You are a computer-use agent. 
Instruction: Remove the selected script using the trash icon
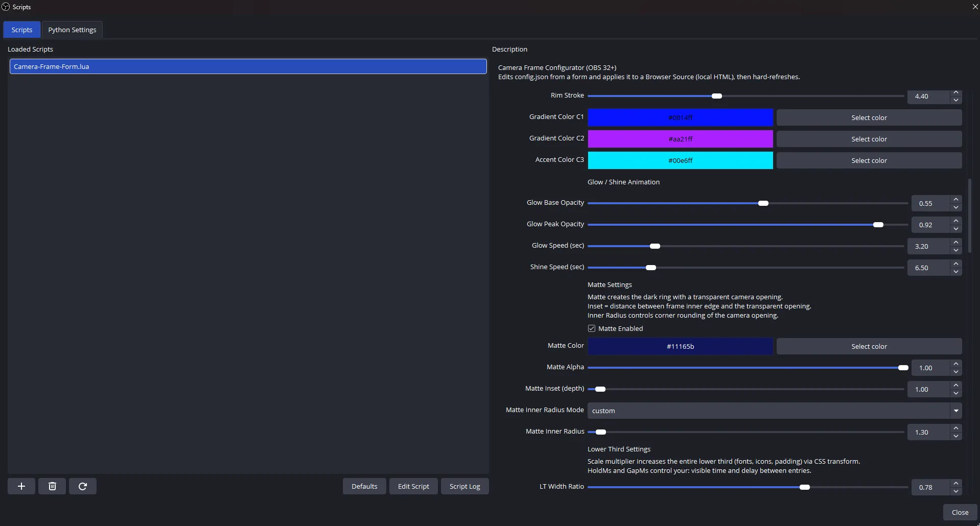point(52,486)
